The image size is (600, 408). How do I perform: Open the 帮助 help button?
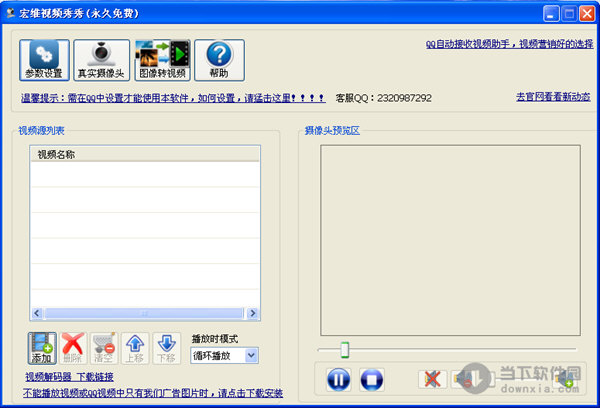(219, 60)
